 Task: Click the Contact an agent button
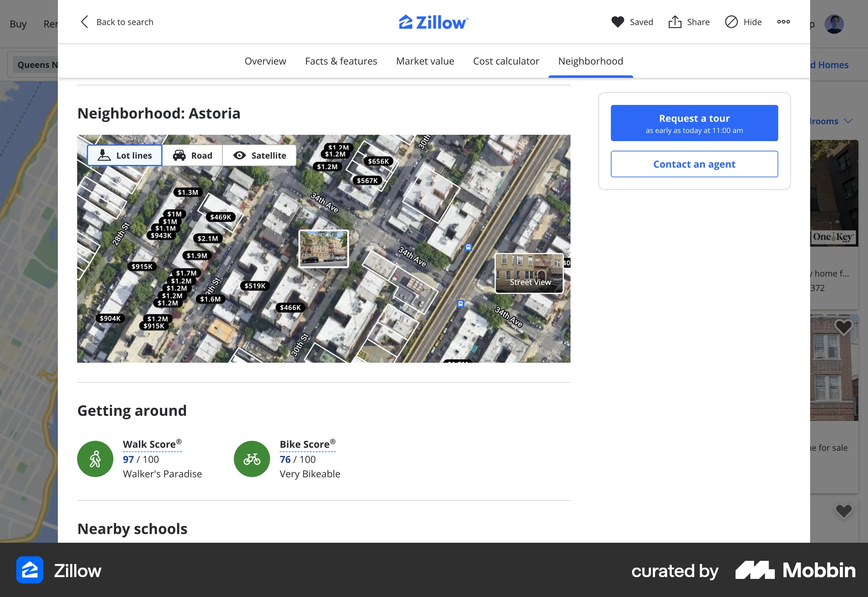coord(694,164)
